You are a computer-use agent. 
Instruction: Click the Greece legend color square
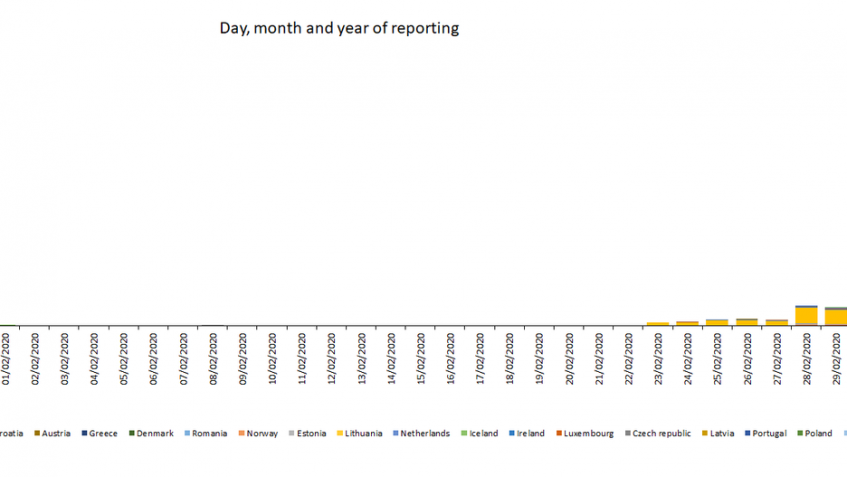84,433
